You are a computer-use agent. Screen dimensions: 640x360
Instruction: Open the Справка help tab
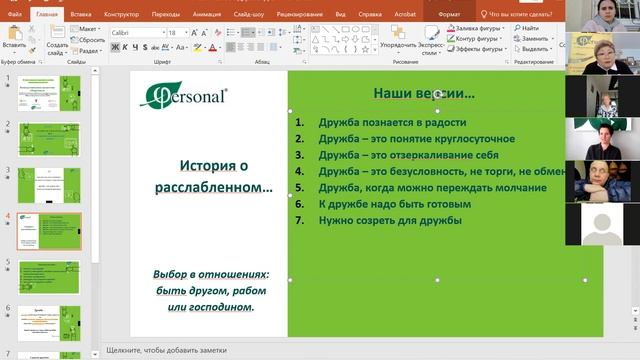(370, 14)
